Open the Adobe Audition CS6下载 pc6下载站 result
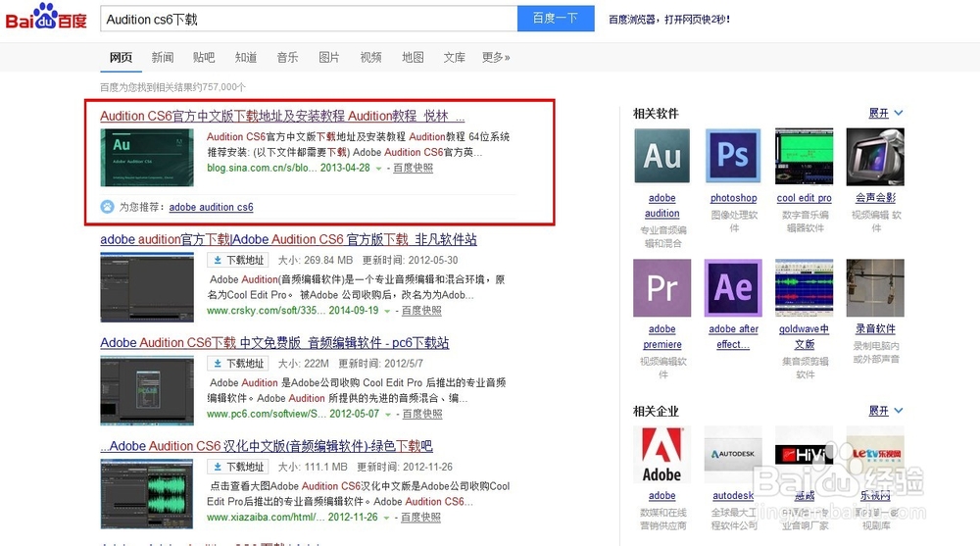Viewport: 980px width, 546px height. click(x=274, y=343)
